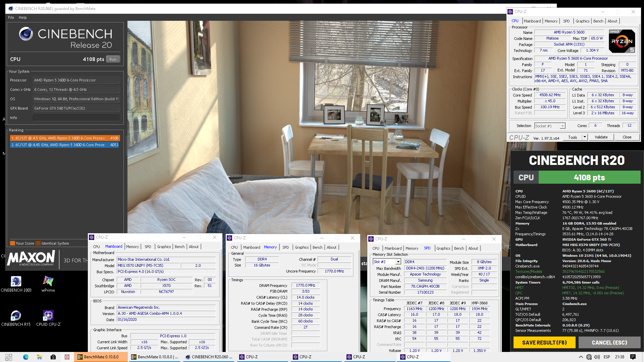Open the Help menu in Cinebench
644x362 pixels.
click(x=23, y=17)
